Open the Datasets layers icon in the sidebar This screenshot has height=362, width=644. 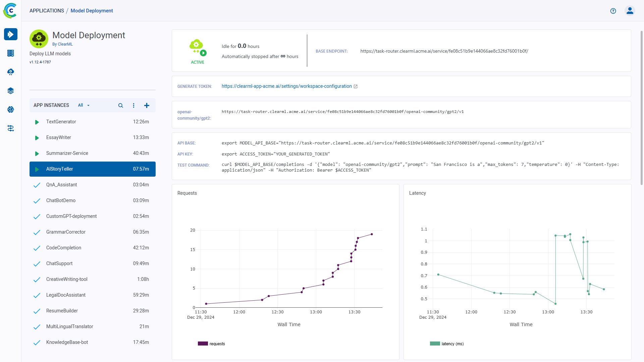10,90
